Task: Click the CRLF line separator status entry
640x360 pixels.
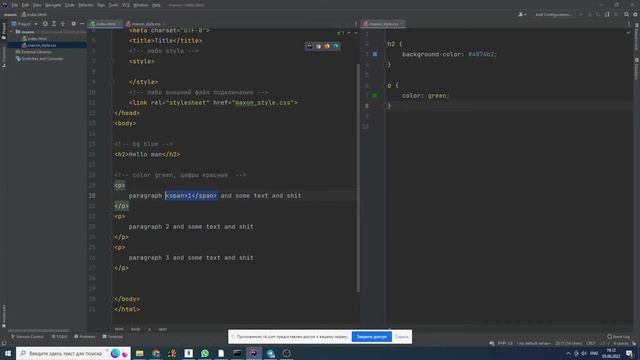Action: pos(591,344)
